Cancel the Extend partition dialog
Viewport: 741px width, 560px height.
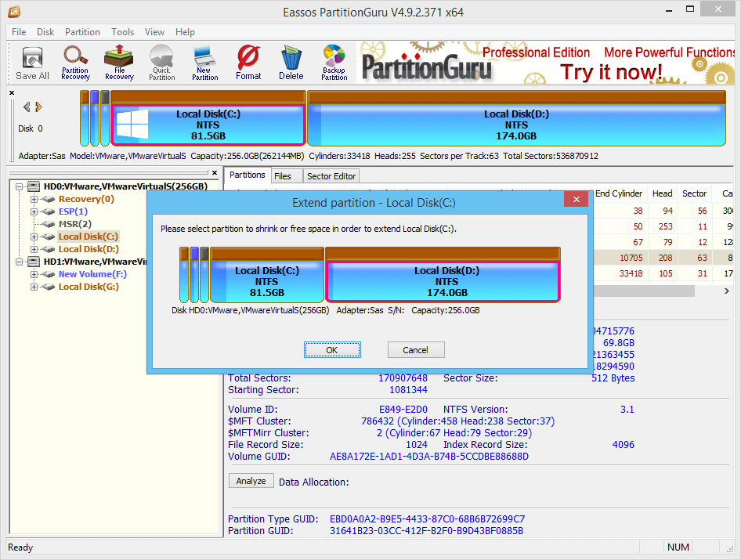pos(415,350)
